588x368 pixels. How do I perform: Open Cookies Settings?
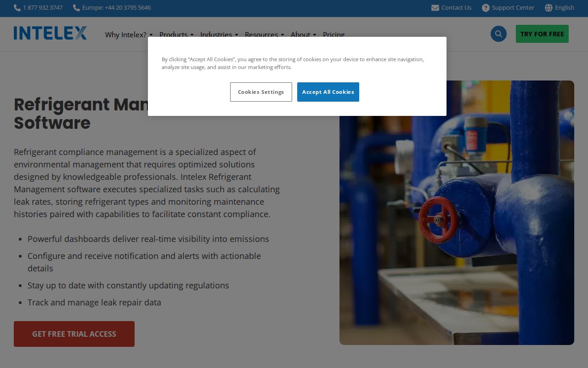coord(261,92)
